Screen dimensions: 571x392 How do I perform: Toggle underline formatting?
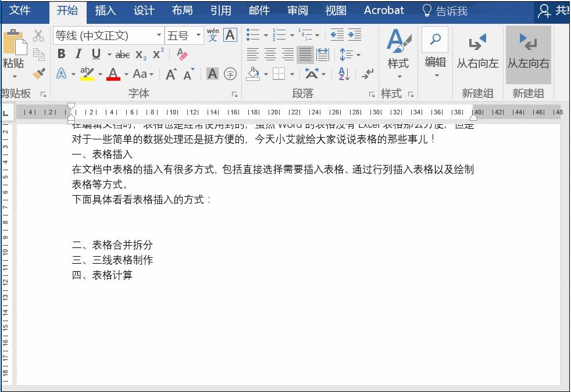(96, 53)
